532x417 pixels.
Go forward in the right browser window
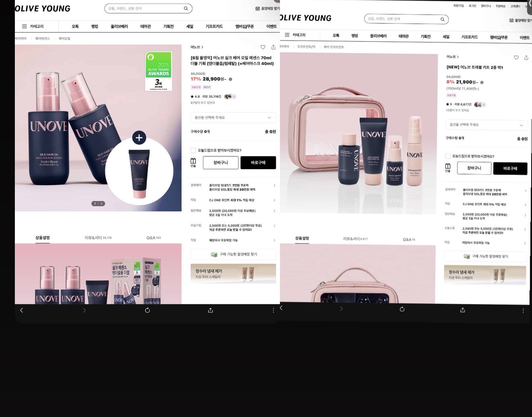[x=341, y=308]
